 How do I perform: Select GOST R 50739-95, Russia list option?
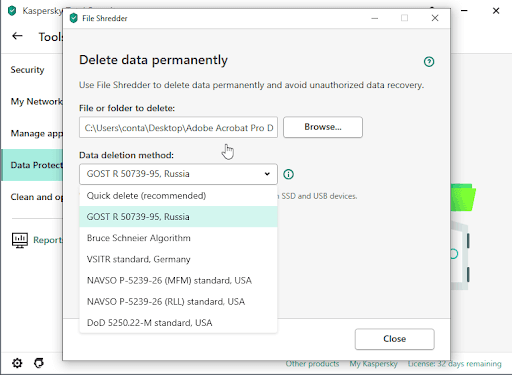point(178,217)
